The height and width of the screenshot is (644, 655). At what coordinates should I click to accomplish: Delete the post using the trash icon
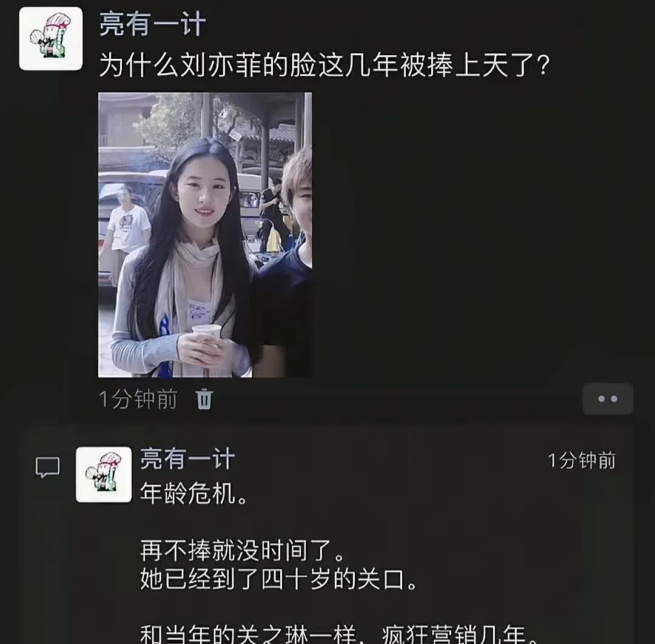[204, 399]
